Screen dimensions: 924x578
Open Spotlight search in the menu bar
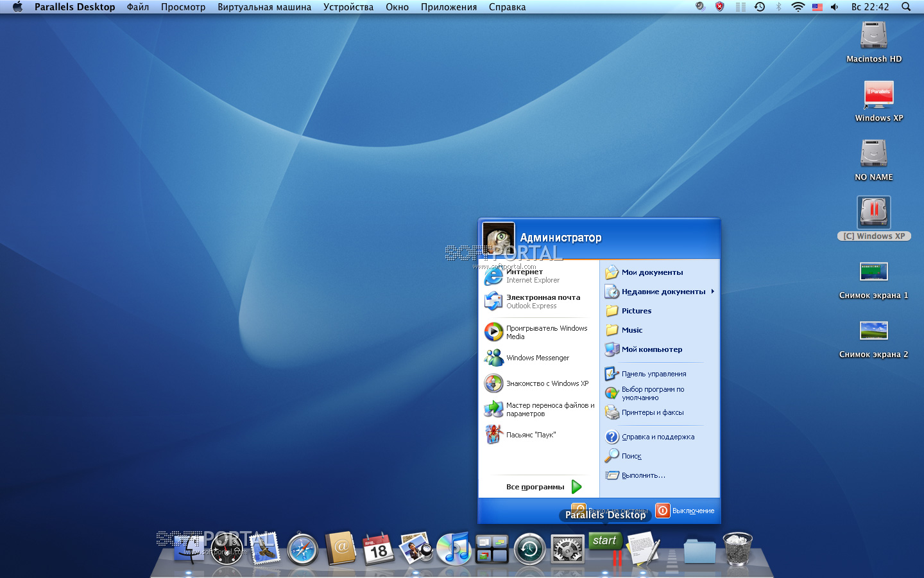coord(906,7)
